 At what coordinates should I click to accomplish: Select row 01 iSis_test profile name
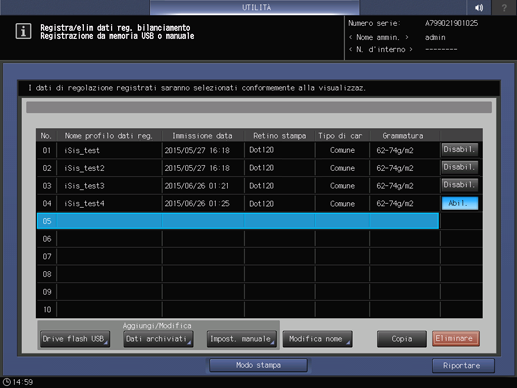82,150
